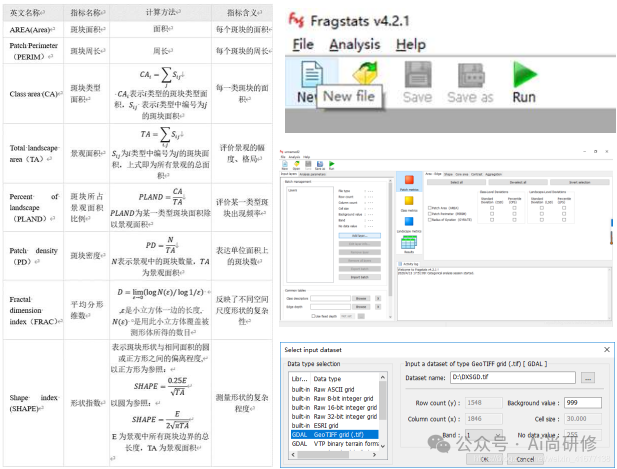The width and height of the screenshot is (617, 469).
Task: Select the 'Raw 8-bit integer grid' row
Action: (334, 399)
